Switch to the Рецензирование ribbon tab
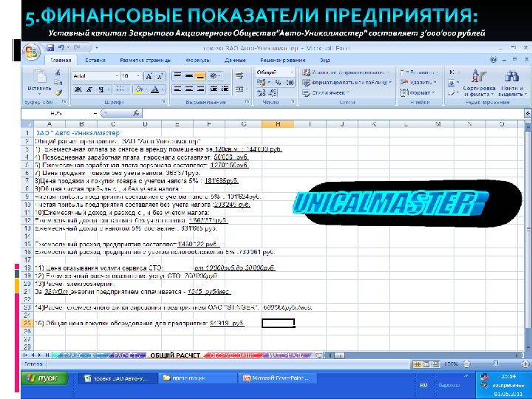 point(282,61)
